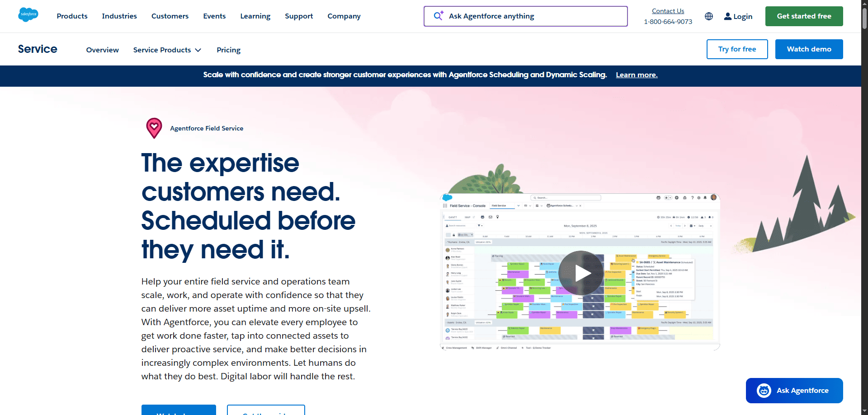Screen dimensions: 868x415
Task: Open the Pricing tab
Action: coord(228,50)
